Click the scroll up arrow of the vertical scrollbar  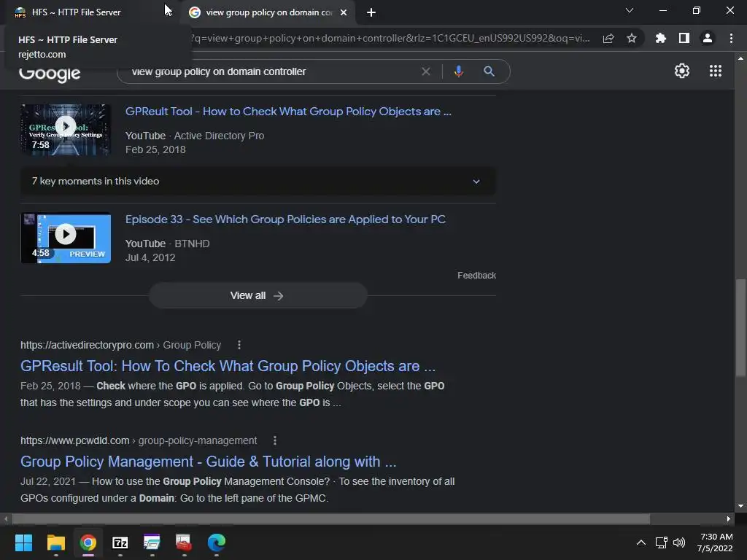[x=740, y=58]
